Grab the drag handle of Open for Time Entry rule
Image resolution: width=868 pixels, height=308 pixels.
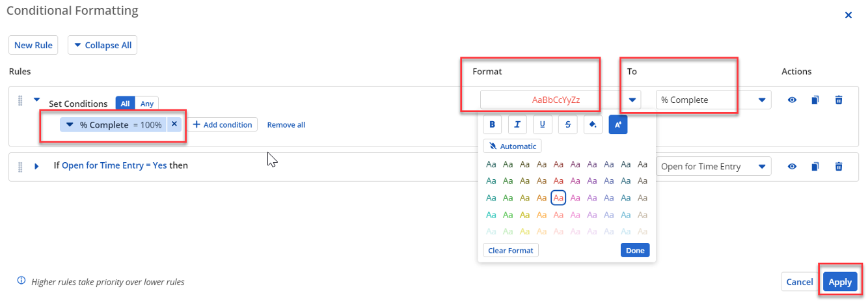pyautogui.click(x=20, y=166)
